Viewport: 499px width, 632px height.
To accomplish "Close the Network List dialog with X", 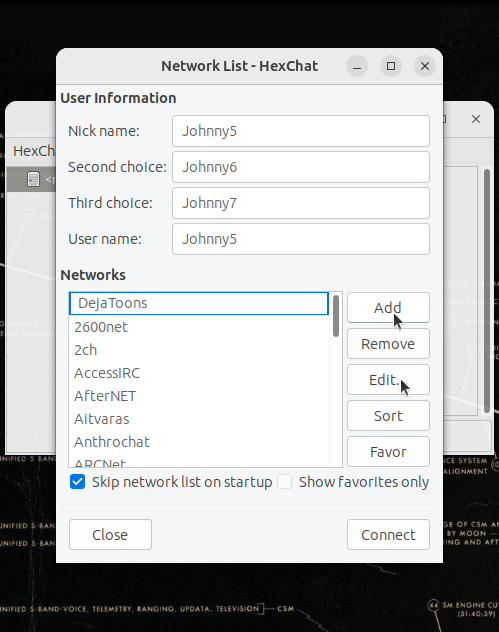I will (424, 66).
